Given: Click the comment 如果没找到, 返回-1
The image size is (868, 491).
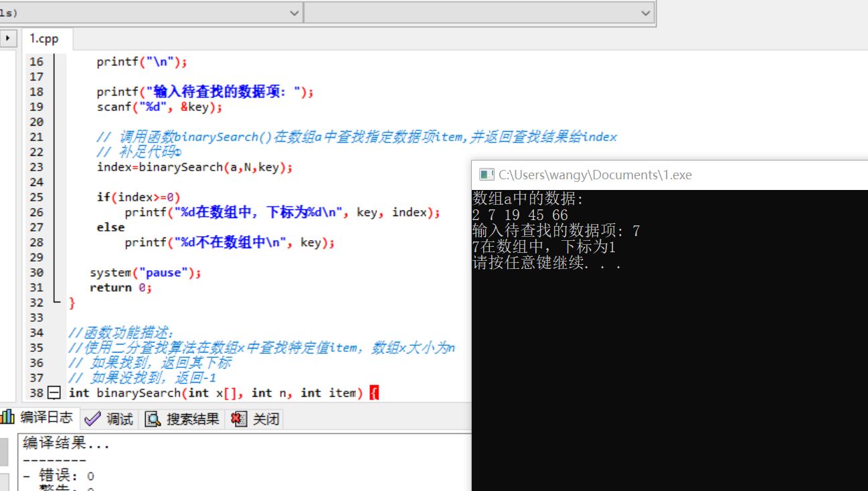Looking at the screenshot, I should tap(143, 378).
